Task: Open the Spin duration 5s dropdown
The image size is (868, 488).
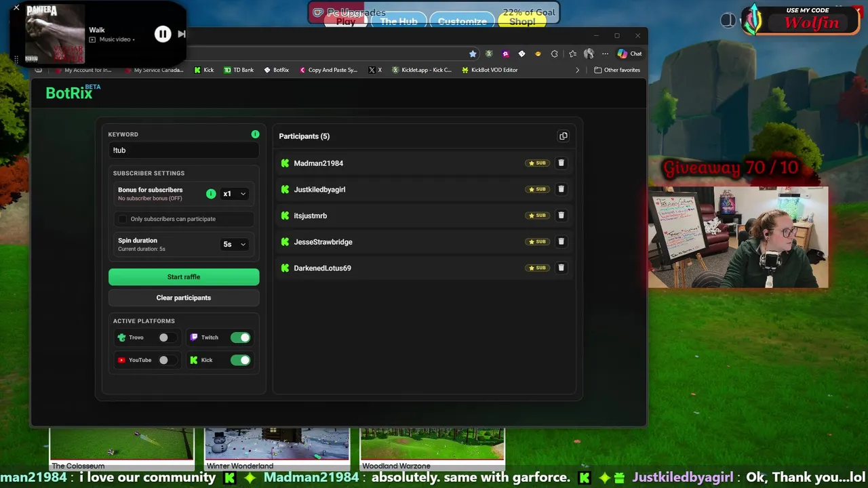Action: click(x=235, y=244)
